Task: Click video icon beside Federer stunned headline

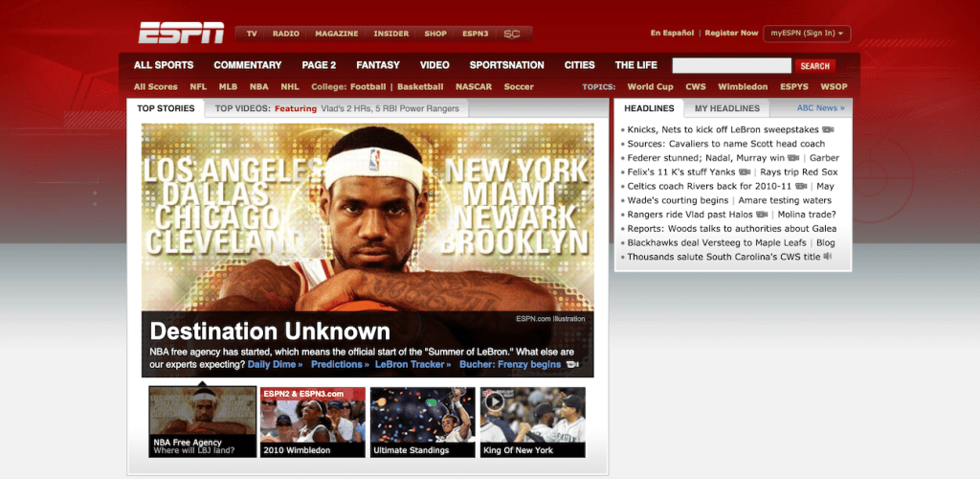Action: tap(793, 158)
